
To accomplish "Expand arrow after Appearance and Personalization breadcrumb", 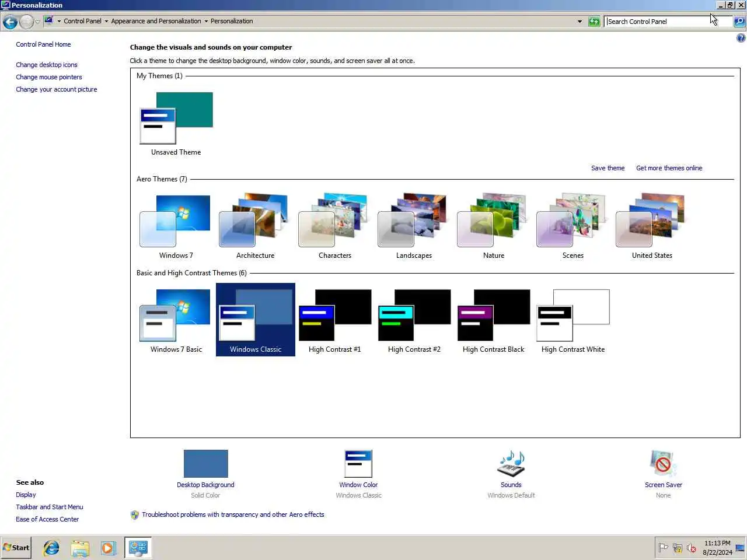I will 206,21.
